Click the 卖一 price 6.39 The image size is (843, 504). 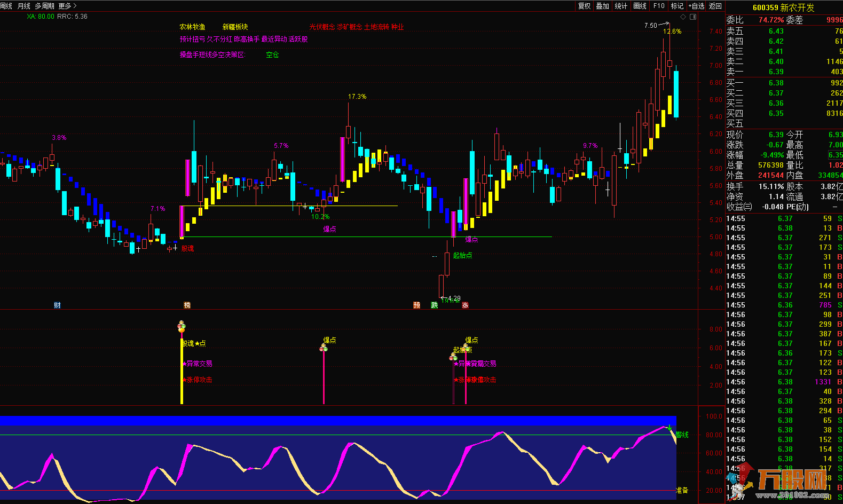776,72
